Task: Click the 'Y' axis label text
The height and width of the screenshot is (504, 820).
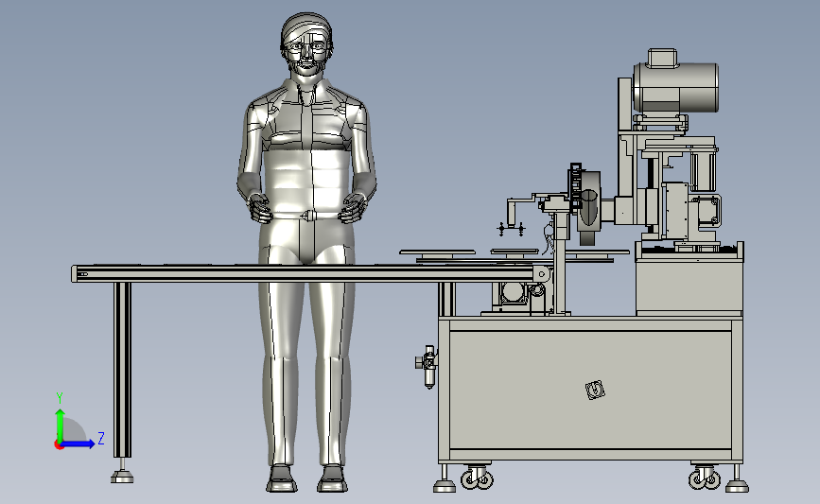Action: (60, 398)
